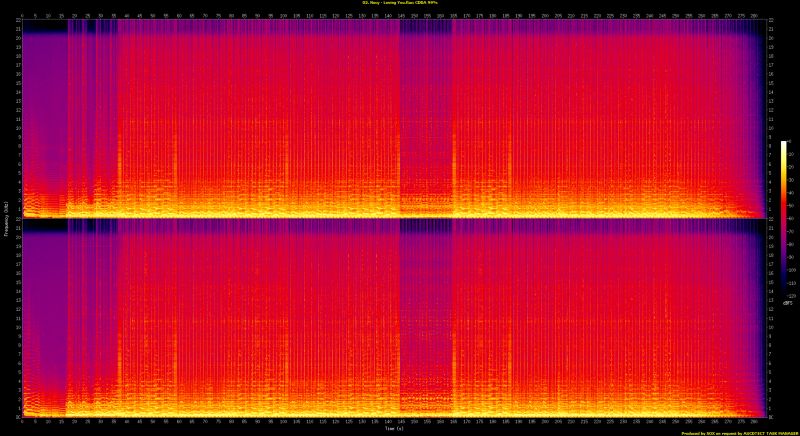This screenshot has width=800, height=436.
Task: Click the top white end of color scale
Action: tap(784, 143)
